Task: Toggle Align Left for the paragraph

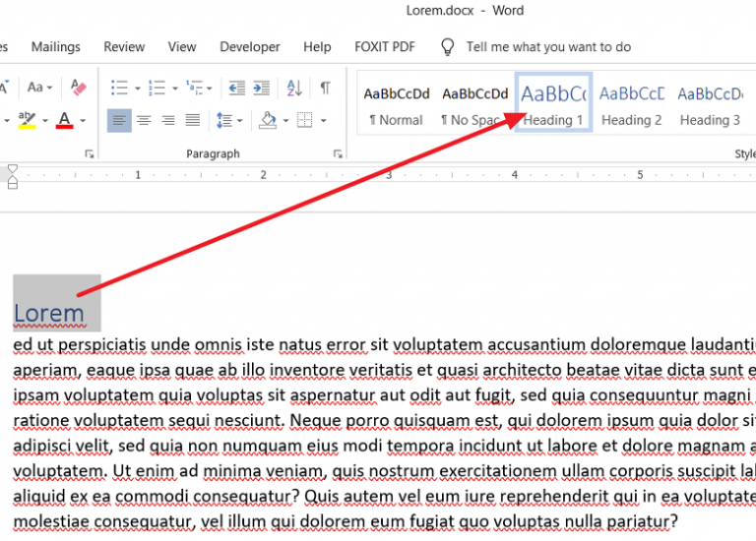Action: tap(119, 120)
